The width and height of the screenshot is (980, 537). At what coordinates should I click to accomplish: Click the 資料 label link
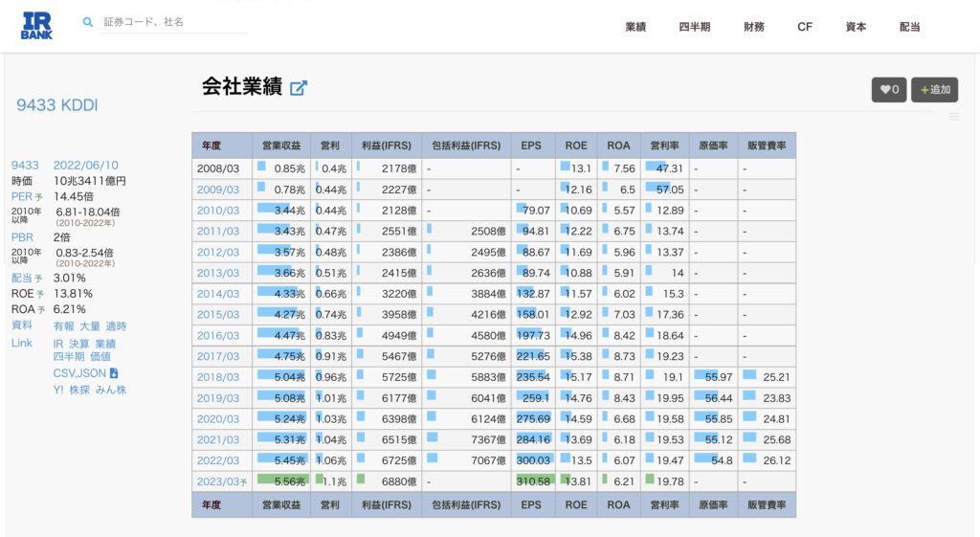click(22, 325)
